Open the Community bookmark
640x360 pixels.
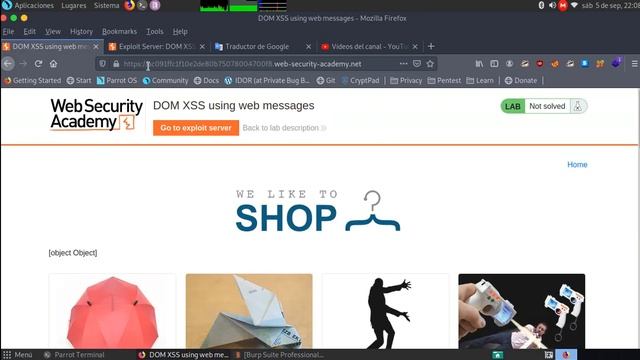[x=165, y=80]
